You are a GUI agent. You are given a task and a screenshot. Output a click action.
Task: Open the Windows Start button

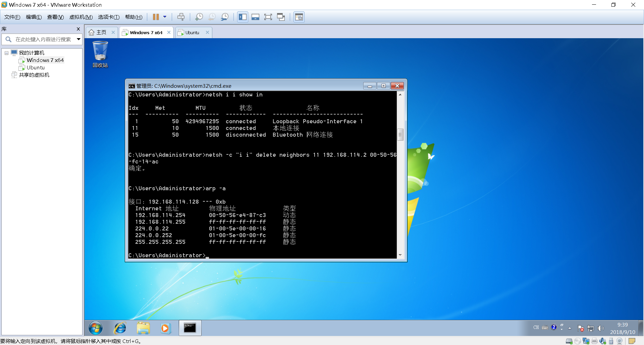(96, 328)
